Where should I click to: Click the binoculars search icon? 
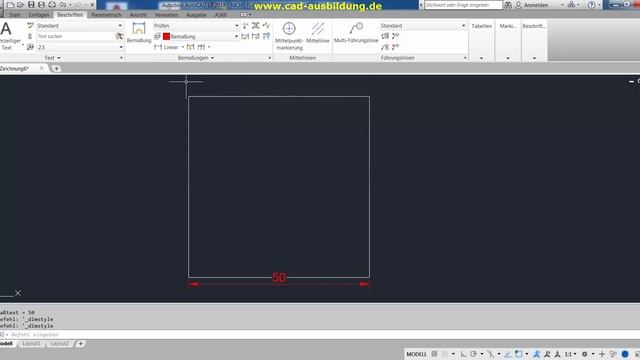pos(508,5)
